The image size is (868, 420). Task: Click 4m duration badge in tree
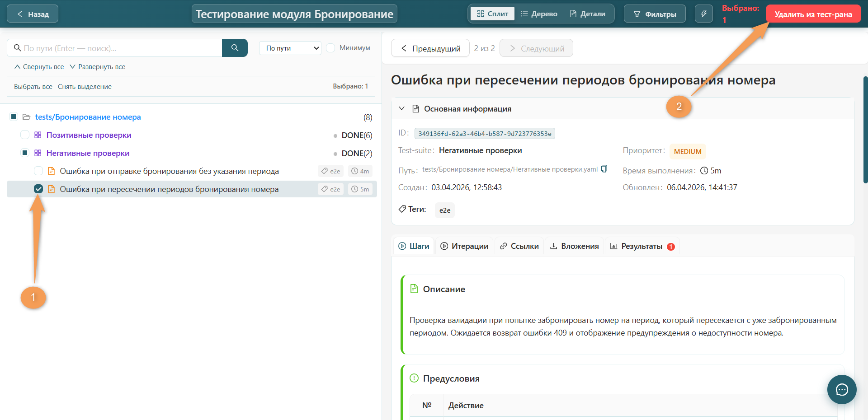pos(360,171)
